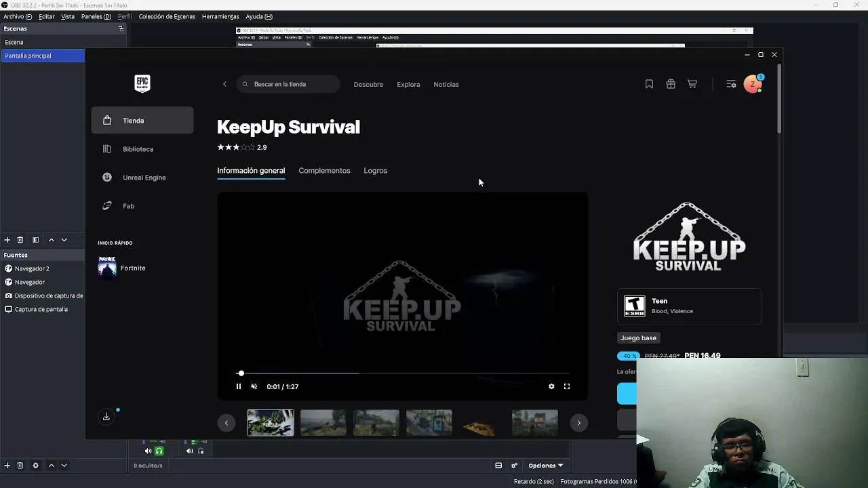
Task: Move OBS source down
Action: [64, 466]
